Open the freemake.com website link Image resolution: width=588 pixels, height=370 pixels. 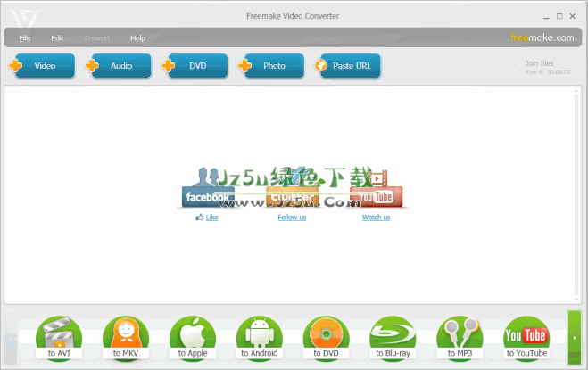tap(542, 37)
